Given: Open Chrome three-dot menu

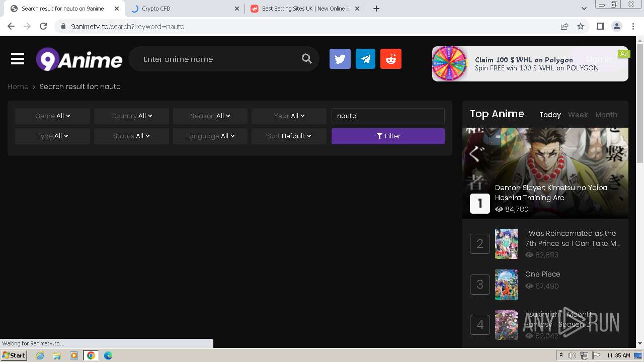Looking at the screenshot, I should coord(633,26).
